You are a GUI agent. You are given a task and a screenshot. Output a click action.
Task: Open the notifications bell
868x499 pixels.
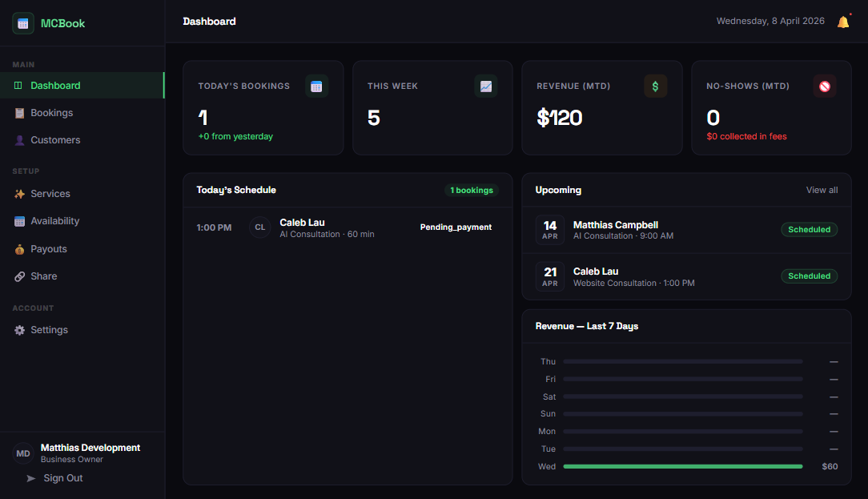843,21
